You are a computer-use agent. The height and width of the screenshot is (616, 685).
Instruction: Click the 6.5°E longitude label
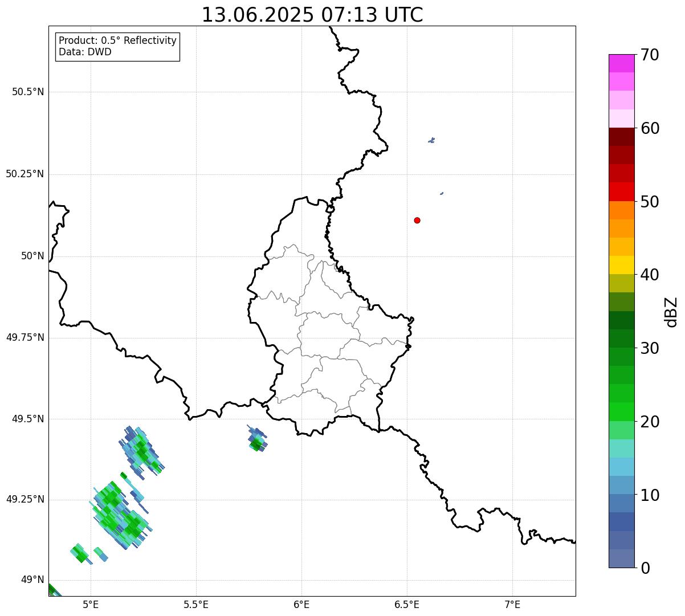[407, 604]
